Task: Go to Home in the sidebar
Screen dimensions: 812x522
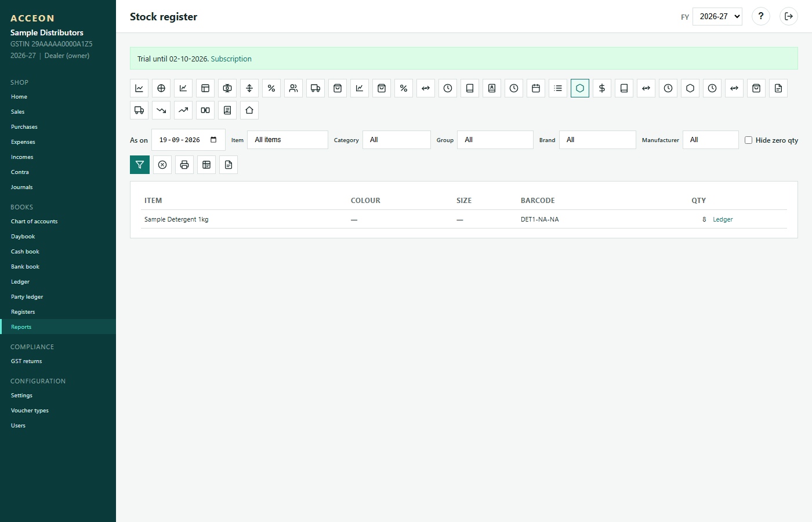Action: pyautogui.click(x=58, y=97)
